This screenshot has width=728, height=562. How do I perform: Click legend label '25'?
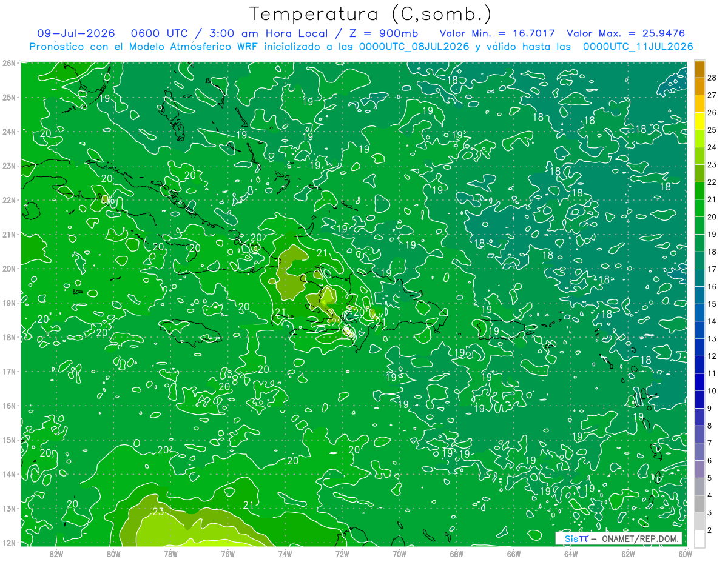pyautogui.click(x=712, y=130)
